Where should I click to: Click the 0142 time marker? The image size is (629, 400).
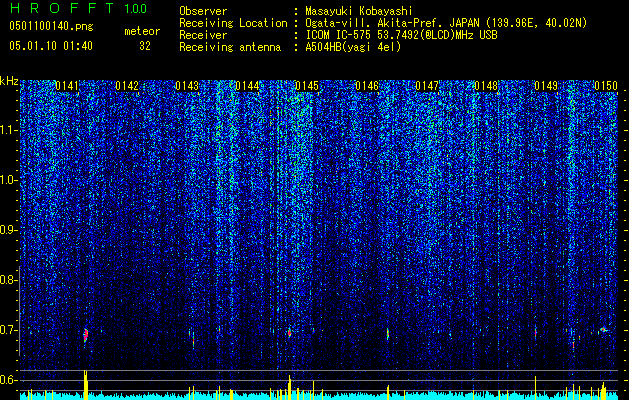click(127, 86)
